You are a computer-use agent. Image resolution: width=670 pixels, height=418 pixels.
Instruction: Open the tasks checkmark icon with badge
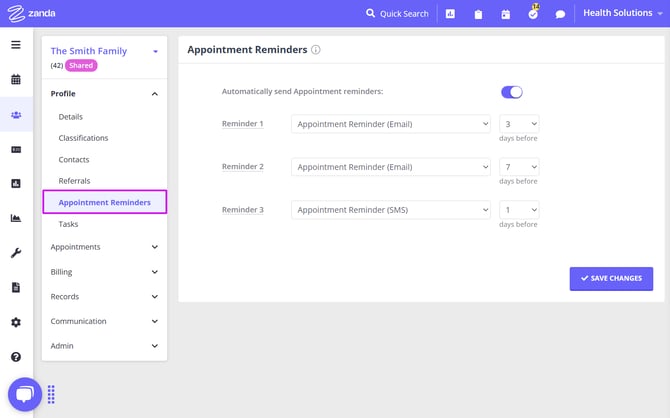coord(533,14)
